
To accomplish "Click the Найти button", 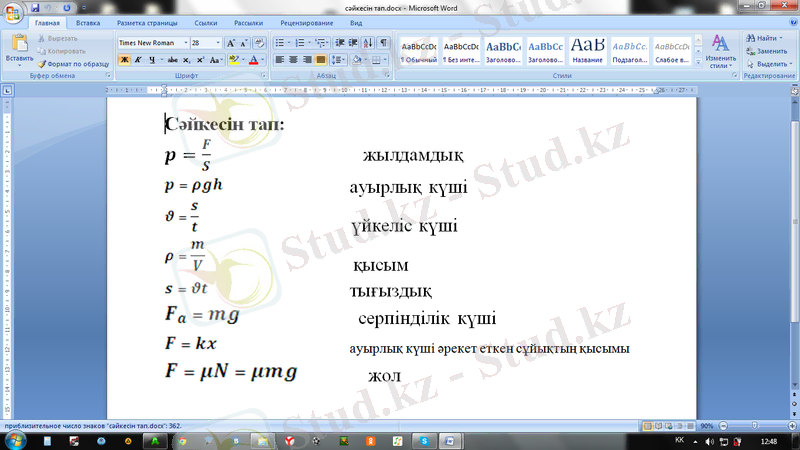I will (x=766, y=37).
